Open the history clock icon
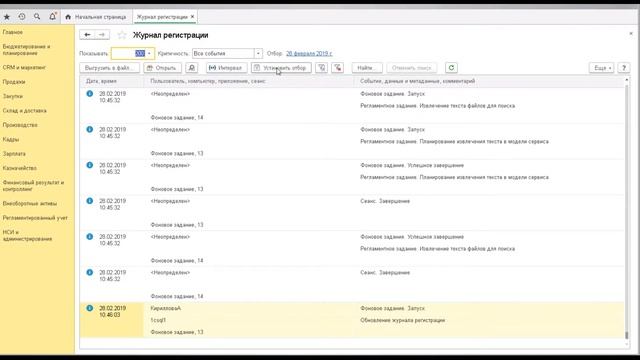This screenshot has height=360, width=640. click(22, 17)
